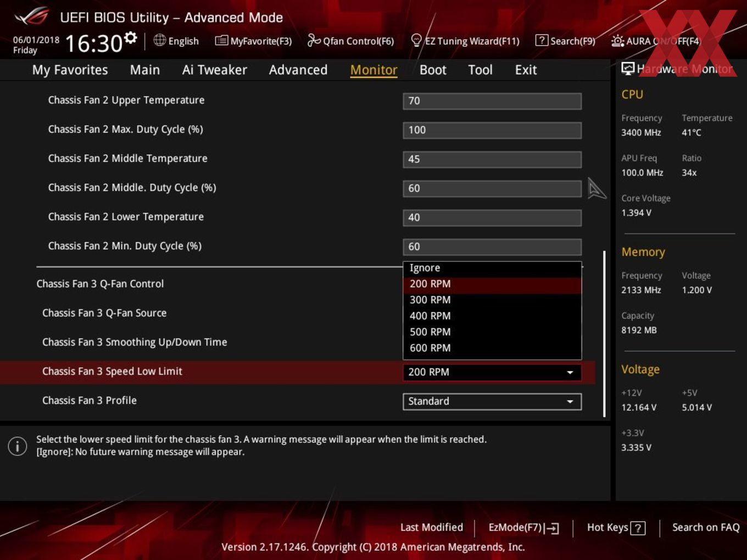747x560 pixels.
Task: Open the Standard profile combo box
Action: tap(492, 401)
